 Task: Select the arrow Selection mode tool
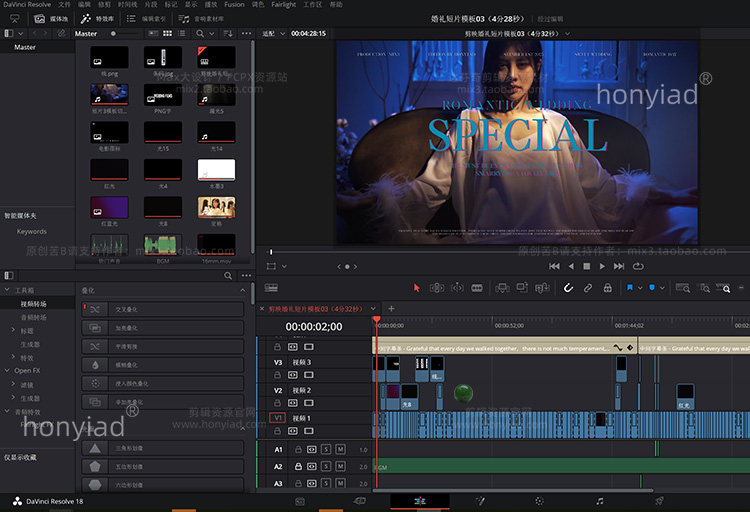(418, 288)
